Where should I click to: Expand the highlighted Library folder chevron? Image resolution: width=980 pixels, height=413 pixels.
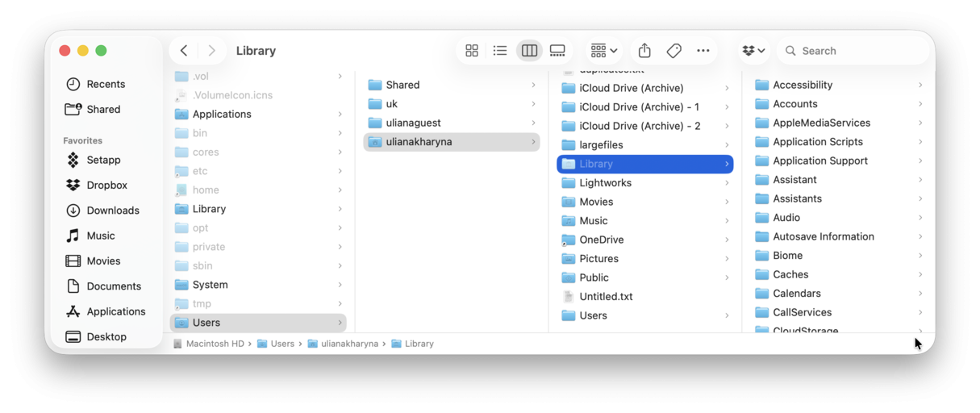point(727,164)
